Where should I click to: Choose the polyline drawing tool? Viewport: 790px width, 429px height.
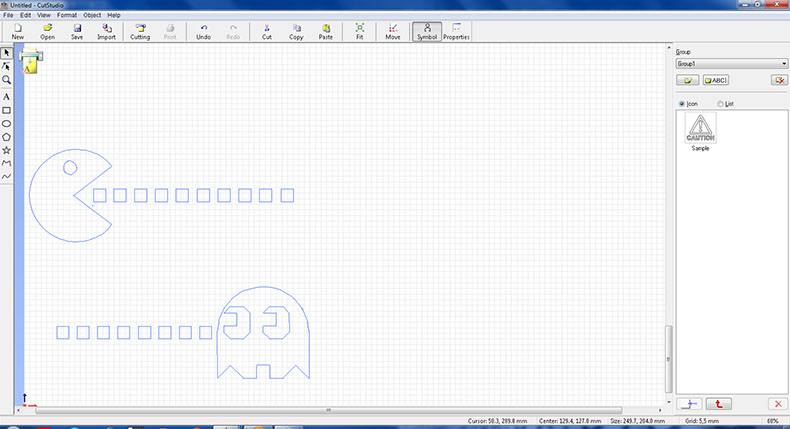coord(7,163)
